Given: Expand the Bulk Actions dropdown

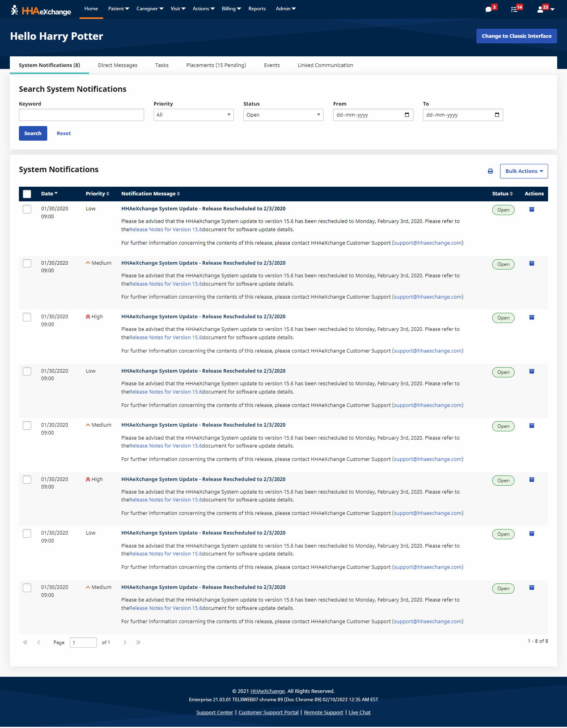Looking at the screenshot, I should pyautogui.click(x=524, y=171).
